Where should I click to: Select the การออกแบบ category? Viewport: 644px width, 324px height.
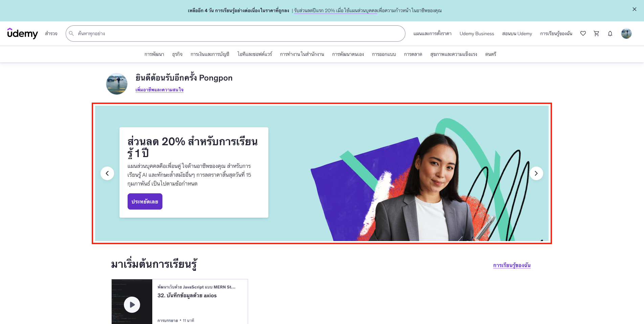tap(384, 54)
